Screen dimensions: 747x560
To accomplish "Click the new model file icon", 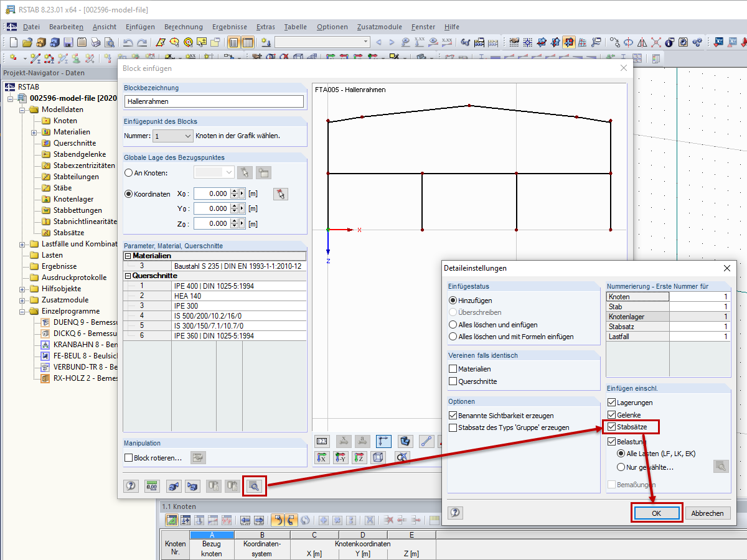I will point(14,42).
